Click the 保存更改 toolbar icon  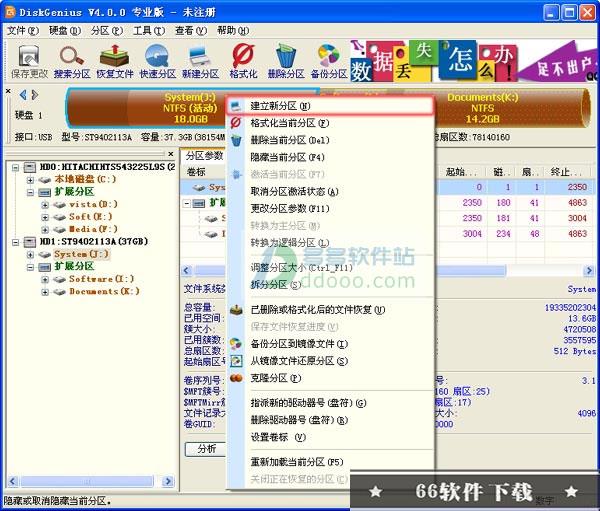coord(29,61)
